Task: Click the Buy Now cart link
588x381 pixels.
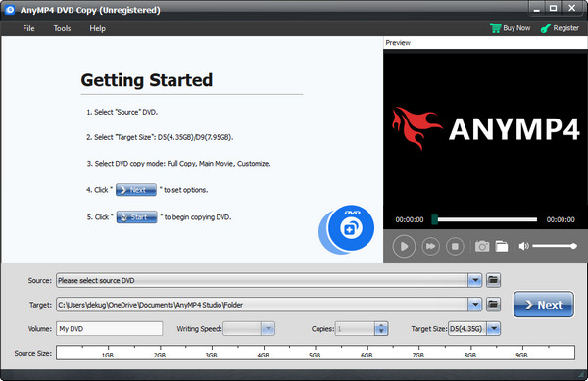Action: [x=510, y=28]
